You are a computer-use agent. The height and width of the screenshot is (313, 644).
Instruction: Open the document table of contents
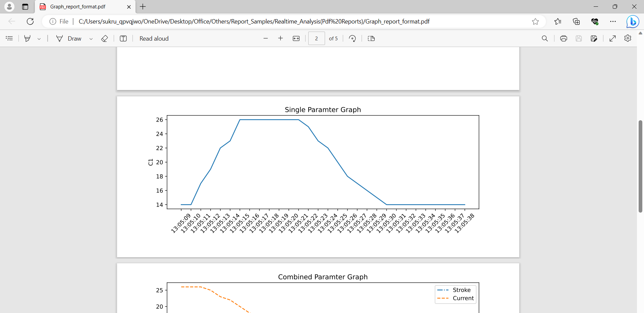click(9, 38)
